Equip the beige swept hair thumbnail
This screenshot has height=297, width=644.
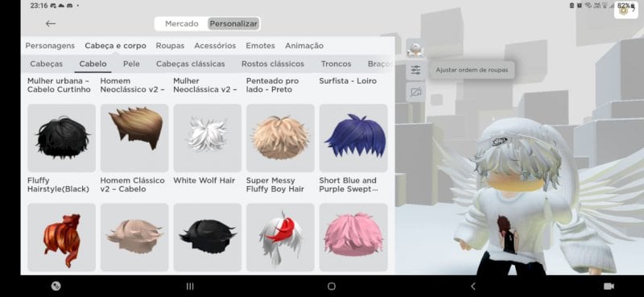[x=134, y=237]
